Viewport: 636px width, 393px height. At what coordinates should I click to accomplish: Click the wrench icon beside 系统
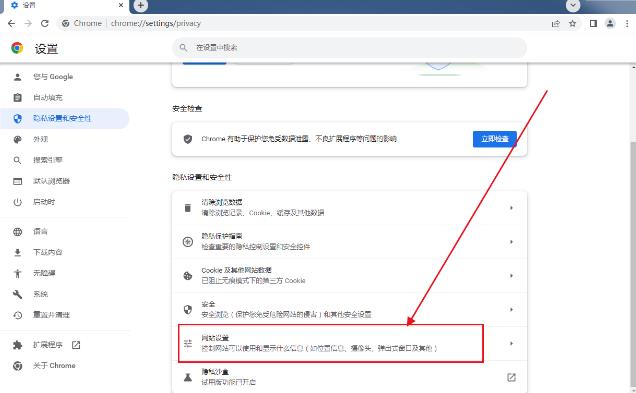coord(17,294)
